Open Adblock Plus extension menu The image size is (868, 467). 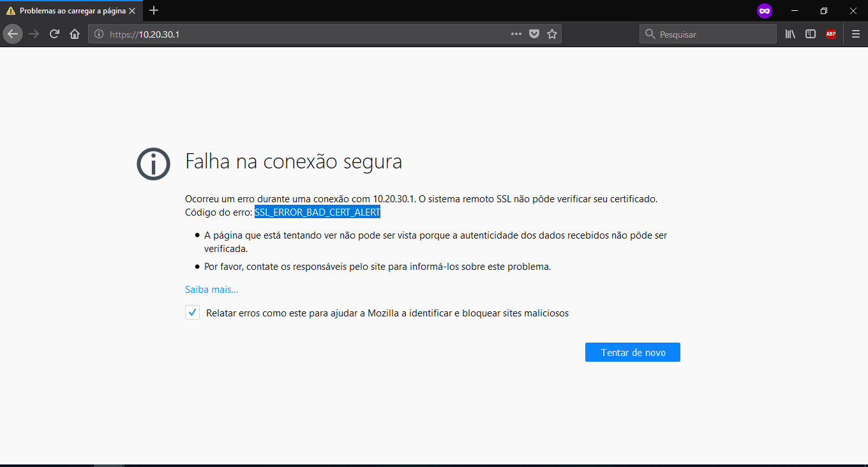830,34
